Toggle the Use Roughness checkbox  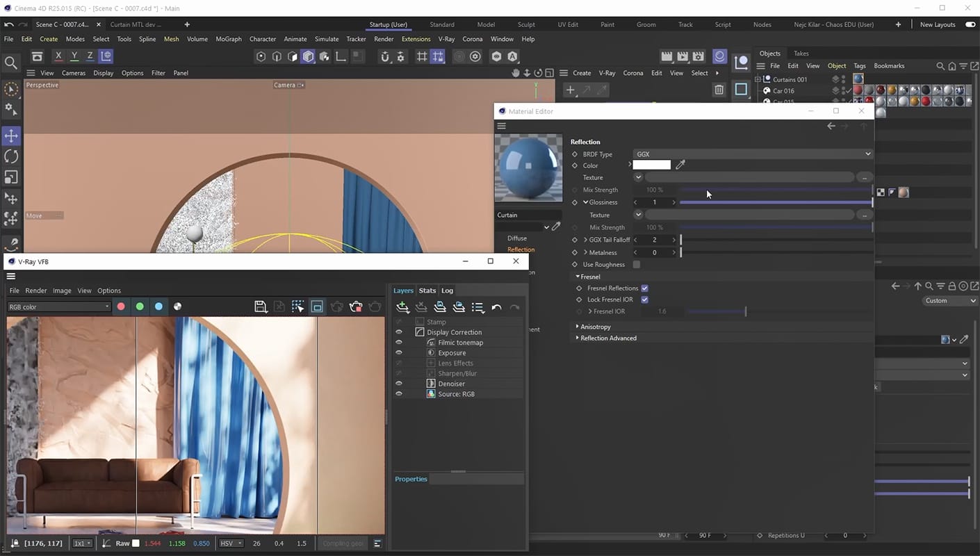[x=636, y=264]
